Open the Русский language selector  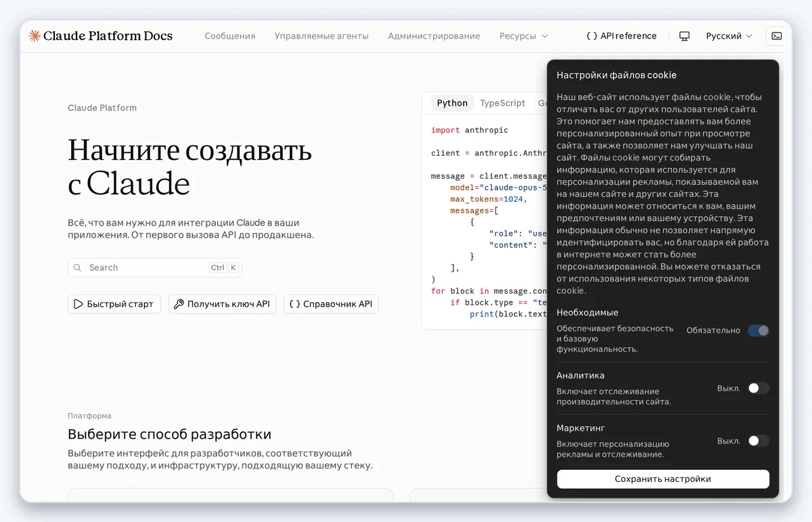(x=729, y=36)
